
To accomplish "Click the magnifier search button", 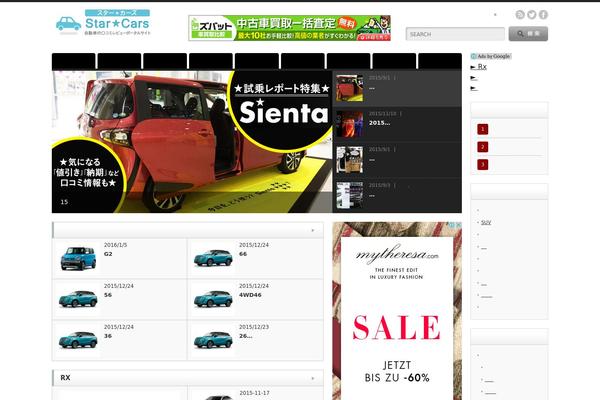I will pyautogui.click(x=528, y=34).
